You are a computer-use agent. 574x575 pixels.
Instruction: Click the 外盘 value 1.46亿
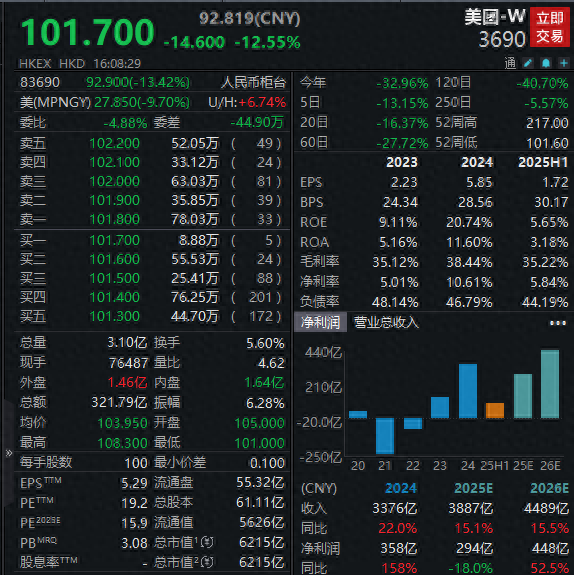click(127, 382)
